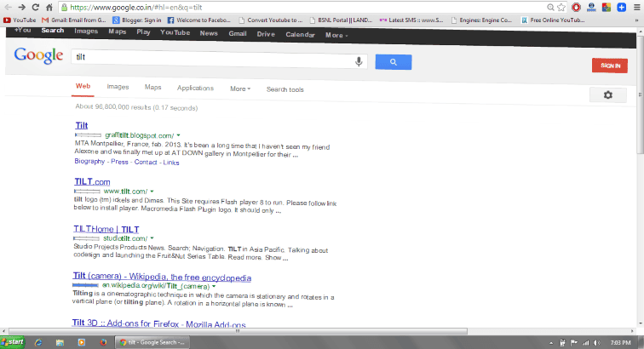Viewport: 644px width, 349px height.
Task: Open the Latest SMS bookmark
Action: 411,20
